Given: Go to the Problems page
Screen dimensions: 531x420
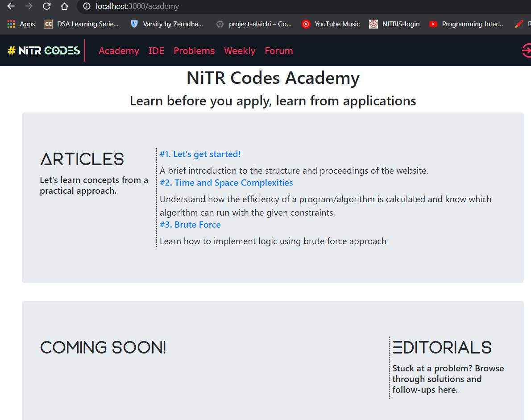Looking at the screenshot, I should (x=194, y=51).
